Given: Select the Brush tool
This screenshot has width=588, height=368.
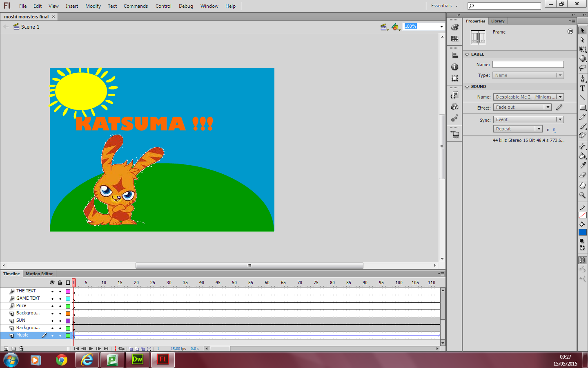Looking at the screenshot, I should (583, 126).
